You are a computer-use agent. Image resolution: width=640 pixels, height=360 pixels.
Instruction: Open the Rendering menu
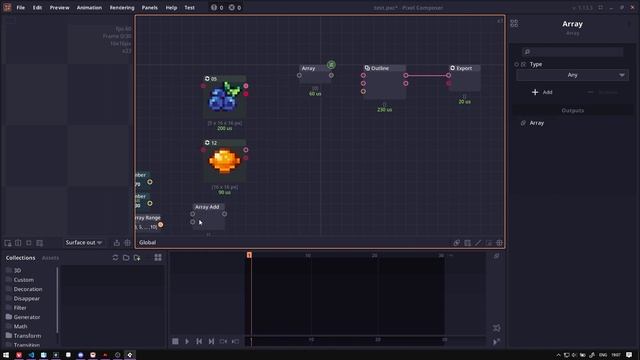click(122, 7)
